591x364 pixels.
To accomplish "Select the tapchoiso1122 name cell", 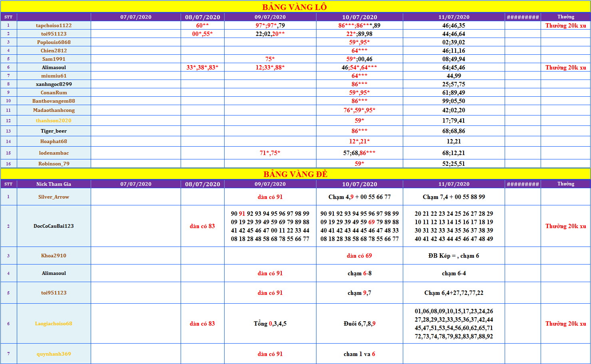I will click(x=54, y=26).
